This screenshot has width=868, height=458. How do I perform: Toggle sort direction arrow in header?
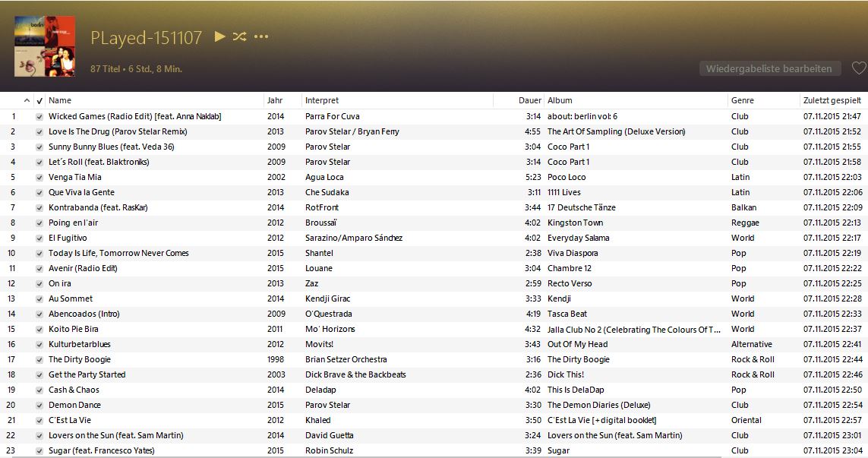coord(27,100)
